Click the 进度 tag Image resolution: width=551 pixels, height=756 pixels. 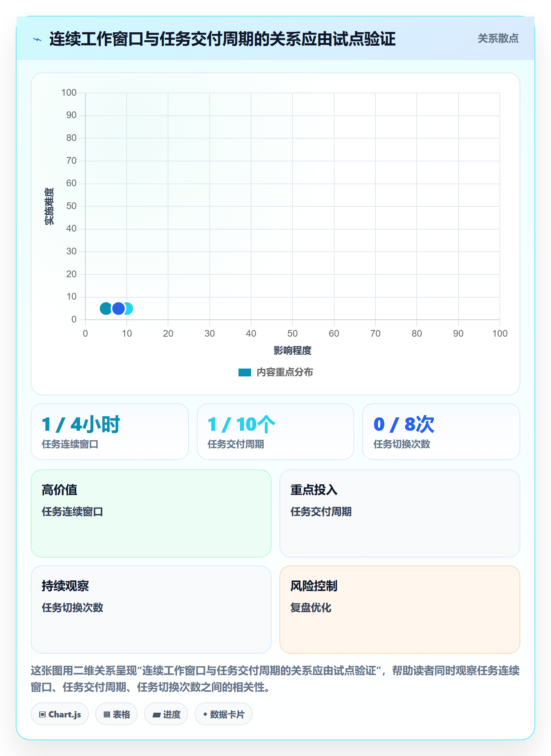coord(166,714)
